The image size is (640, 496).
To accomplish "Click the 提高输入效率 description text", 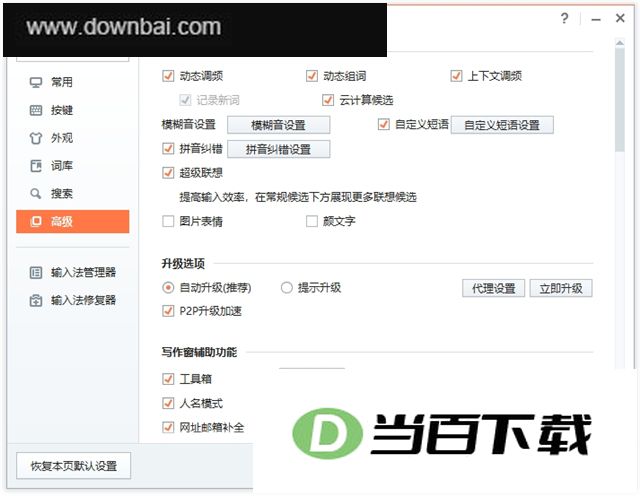I will [298, 197].
